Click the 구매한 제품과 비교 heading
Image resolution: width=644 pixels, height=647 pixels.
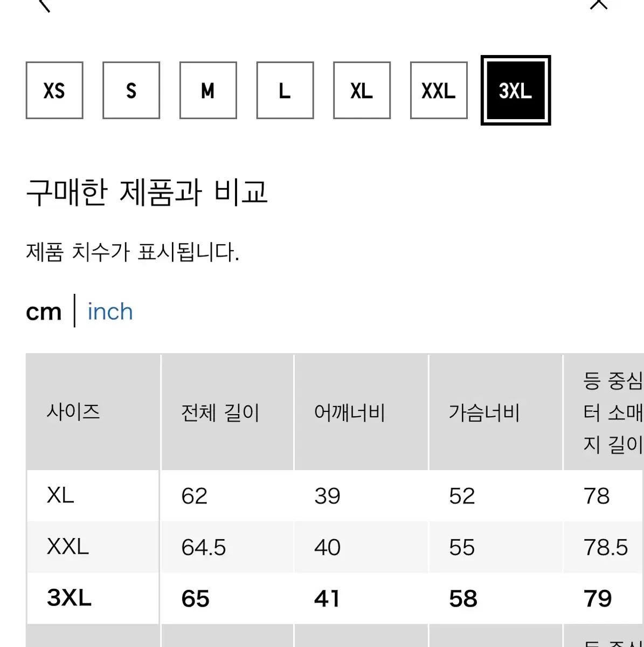coord(147,192)
